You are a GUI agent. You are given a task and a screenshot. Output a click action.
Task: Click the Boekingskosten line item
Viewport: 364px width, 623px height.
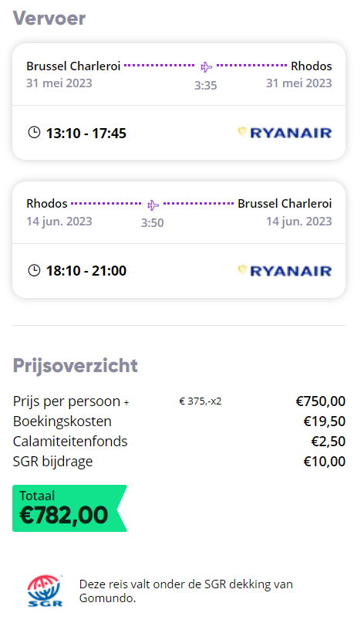click(x=179, y=422)
